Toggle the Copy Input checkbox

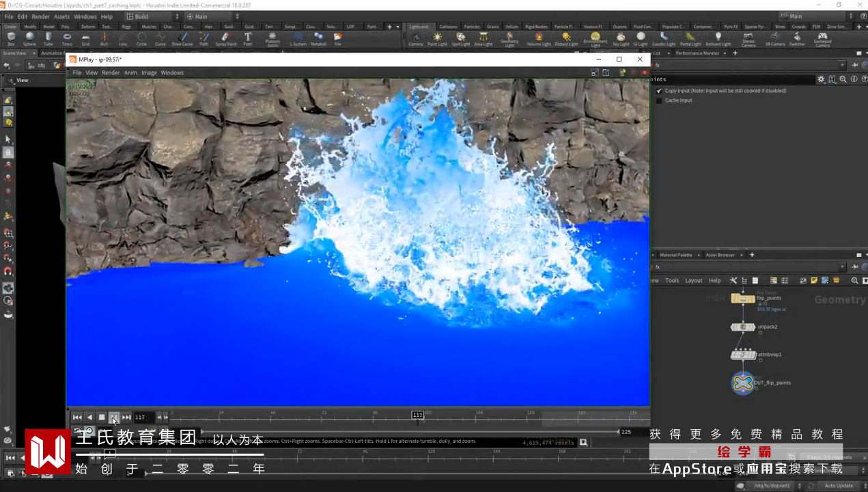[x=659, y=91]
